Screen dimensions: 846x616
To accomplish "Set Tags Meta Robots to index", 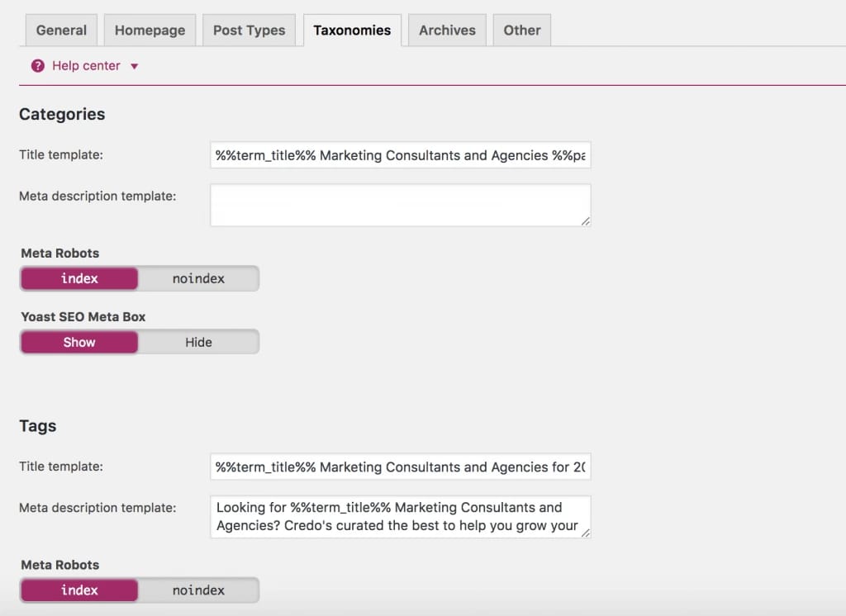I will tap(79, 590).
